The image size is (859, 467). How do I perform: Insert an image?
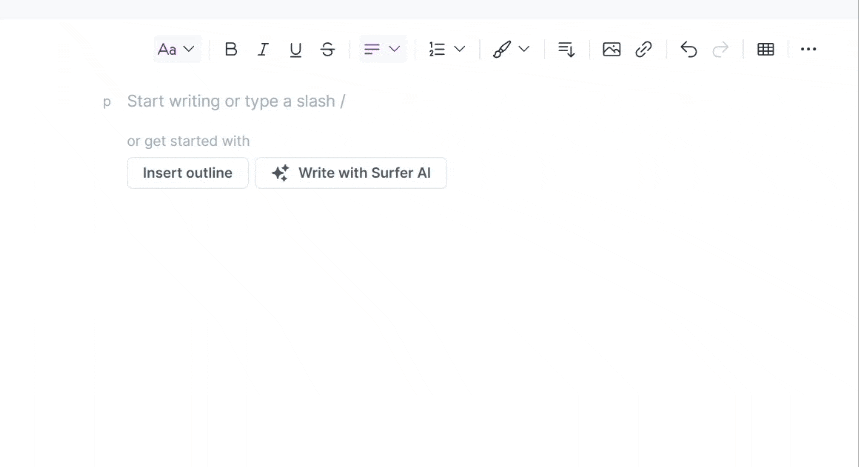point(611,49)
